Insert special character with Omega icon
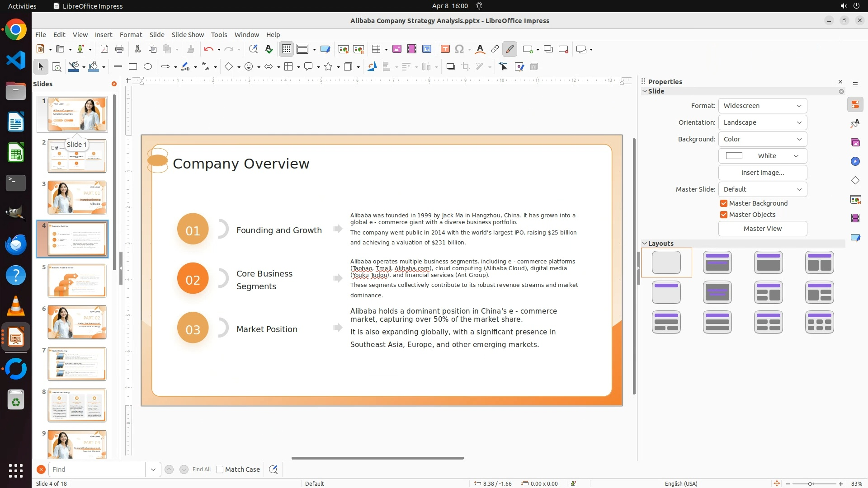 point(459,49)
